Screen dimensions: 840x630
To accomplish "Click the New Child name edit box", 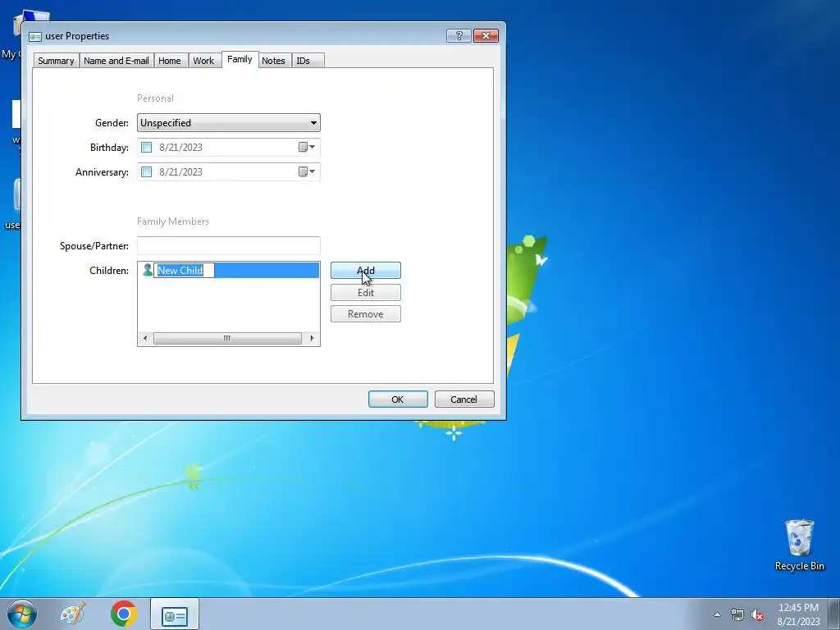I will point(185,271).
